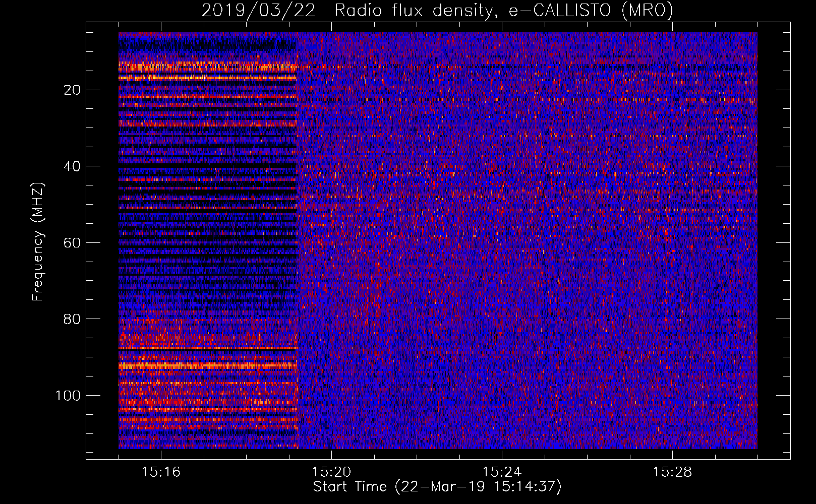Click the 15:16 time tick label
Image resolution: width=816 pixels, height=504 pixels.
(161, 472)
